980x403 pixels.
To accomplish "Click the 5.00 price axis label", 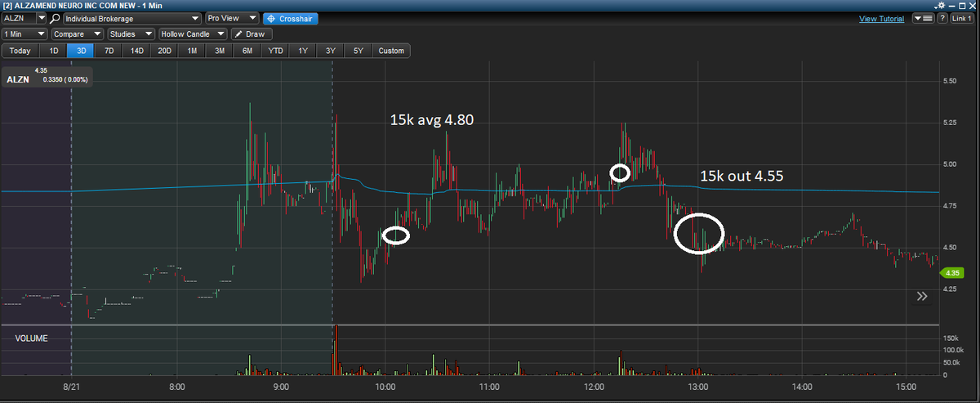I will coord(950,164).
